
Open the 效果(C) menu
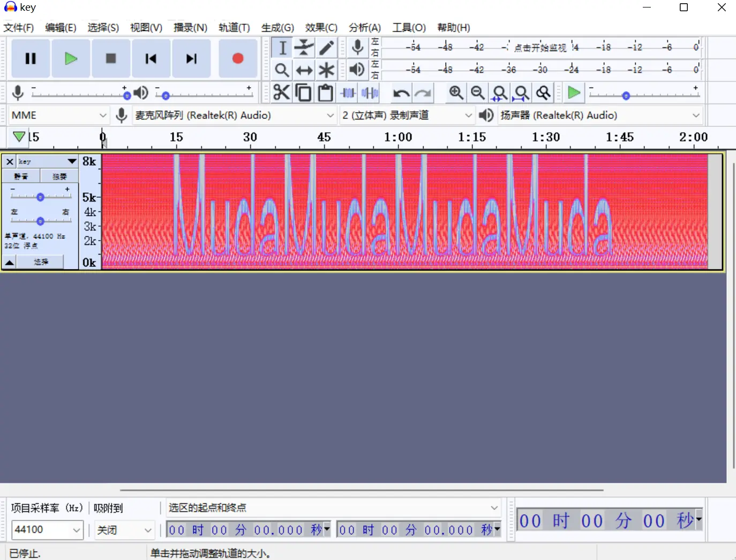point(321,27)
